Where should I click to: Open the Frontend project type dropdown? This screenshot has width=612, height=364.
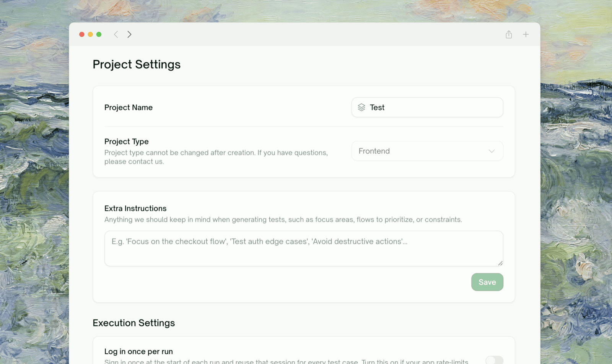[427, 151]
